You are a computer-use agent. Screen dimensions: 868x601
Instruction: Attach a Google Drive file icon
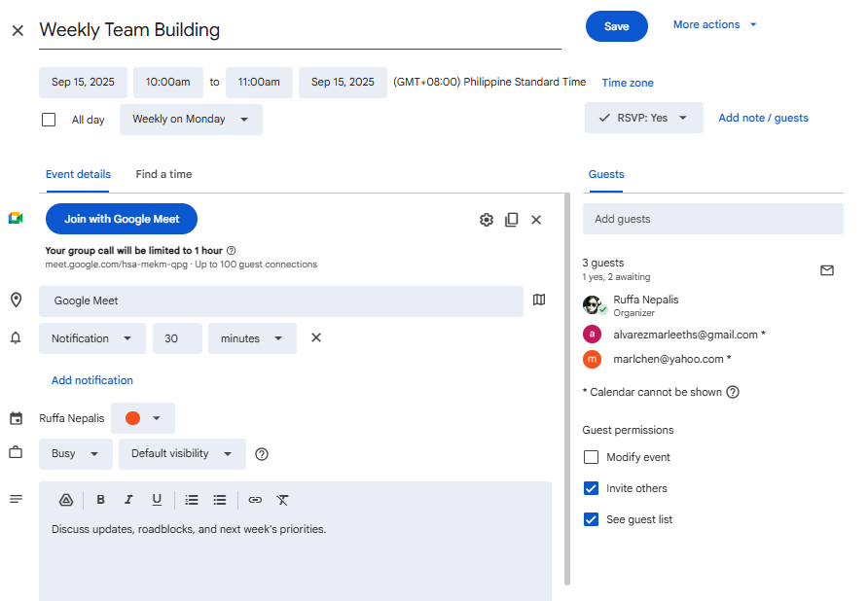pyautogui.click(x=66, y=500)
